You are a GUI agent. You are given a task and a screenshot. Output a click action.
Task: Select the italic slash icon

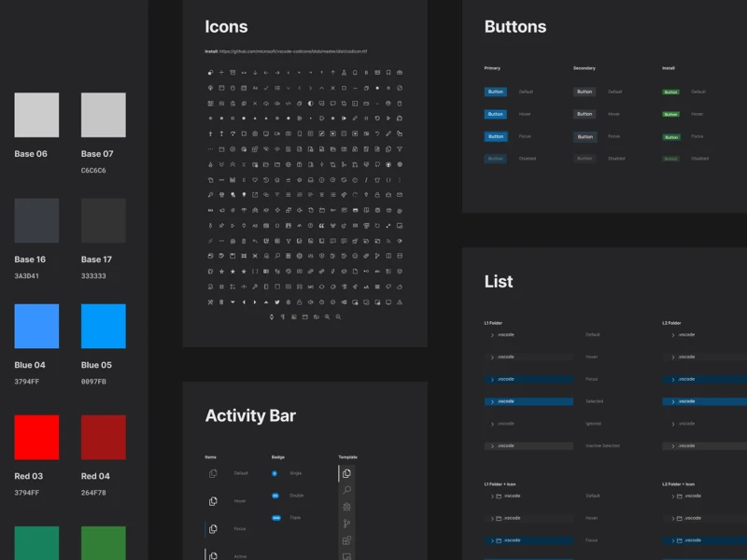(366, 180)
